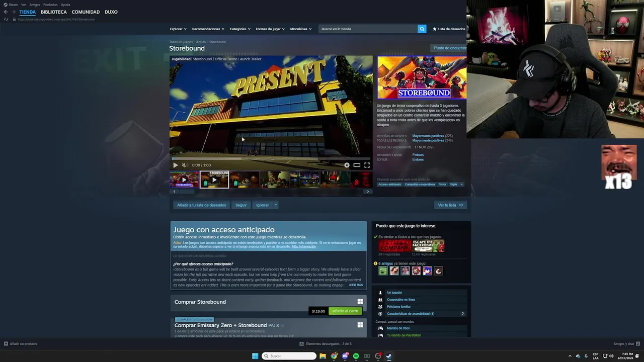Screen dimensions: 644x362
Task: Open the Escape the Backrooms game banner
Action: 428,246
